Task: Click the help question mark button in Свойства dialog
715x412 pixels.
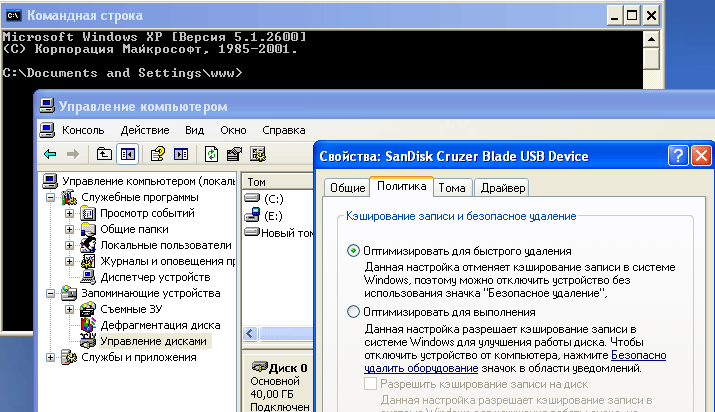Action: 678,156
